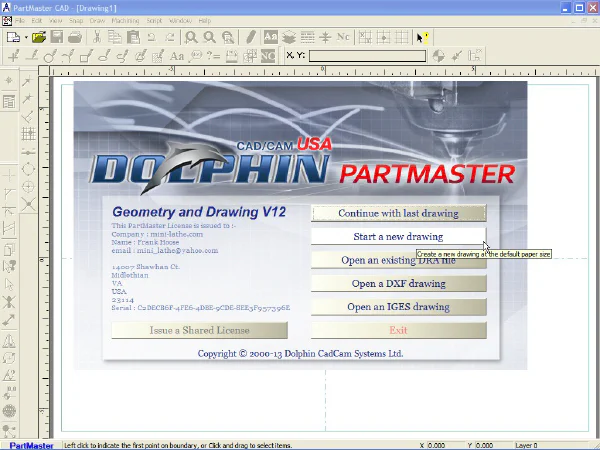Viewport: 600px width, 450px height.
Task: Open the View menu
Action: click(55, 21)
